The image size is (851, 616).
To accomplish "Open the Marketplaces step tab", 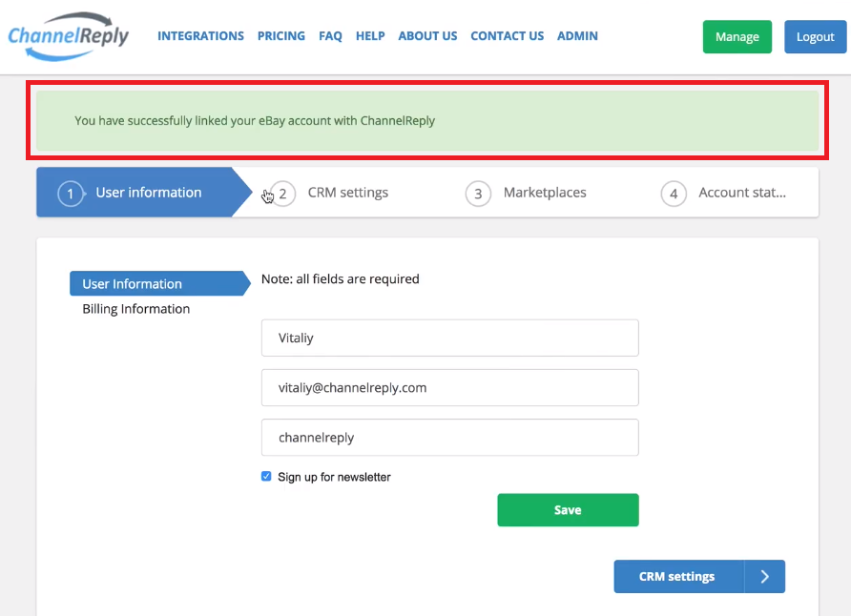I will click(x=545, y=193).
